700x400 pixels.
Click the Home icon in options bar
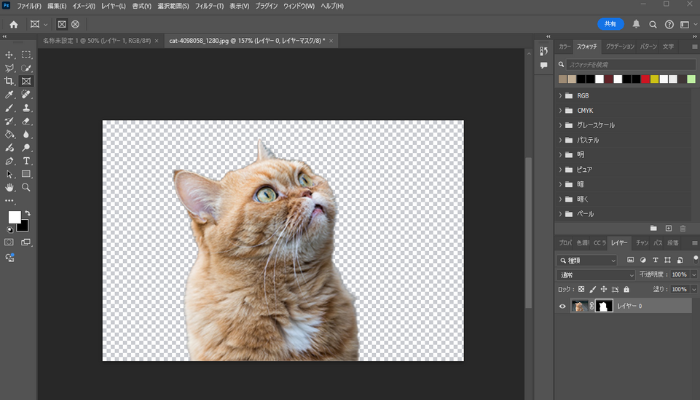(x=14, y=25)
